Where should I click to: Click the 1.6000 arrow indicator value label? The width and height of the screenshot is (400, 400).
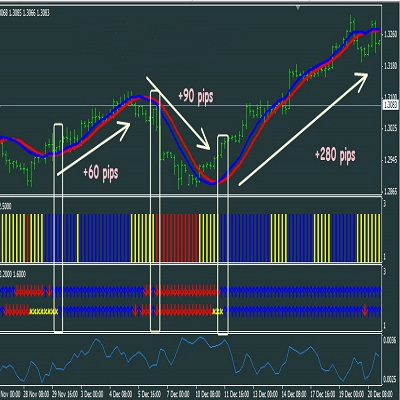19,274
